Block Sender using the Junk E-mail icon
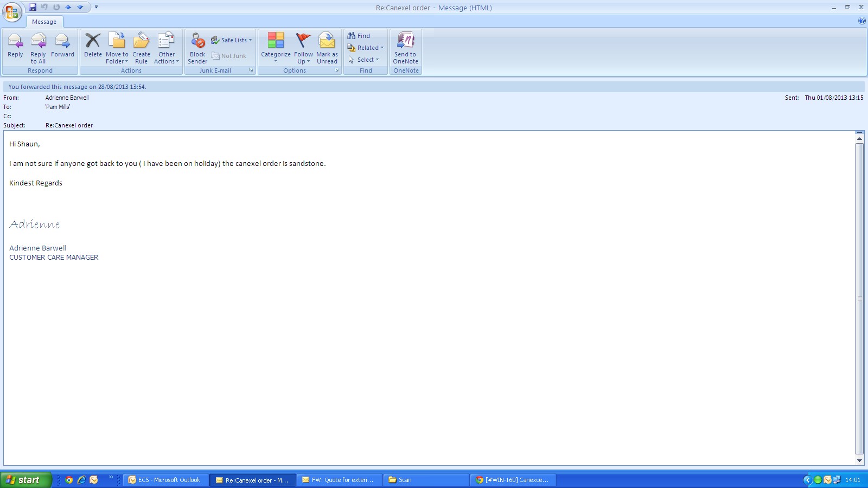868x488 pixels. (x=197, y=47)
